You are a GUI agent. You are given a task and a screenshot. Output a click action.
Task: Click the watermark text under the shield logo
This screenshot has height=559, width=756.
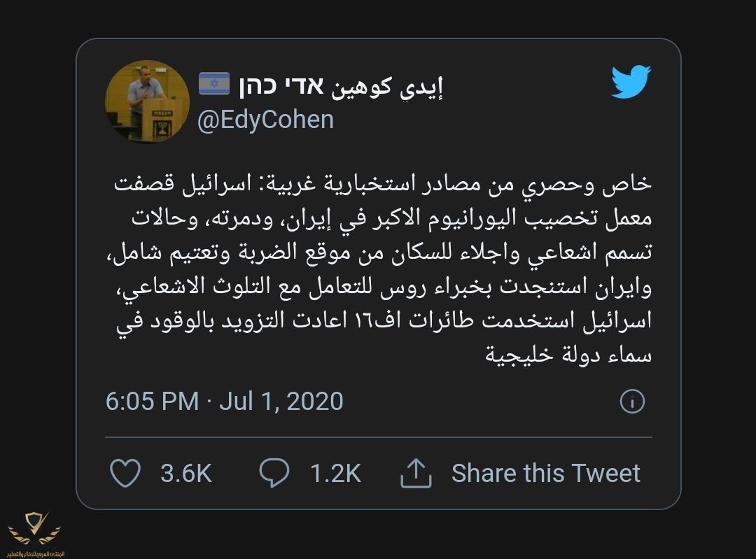[x=34, y=553]
